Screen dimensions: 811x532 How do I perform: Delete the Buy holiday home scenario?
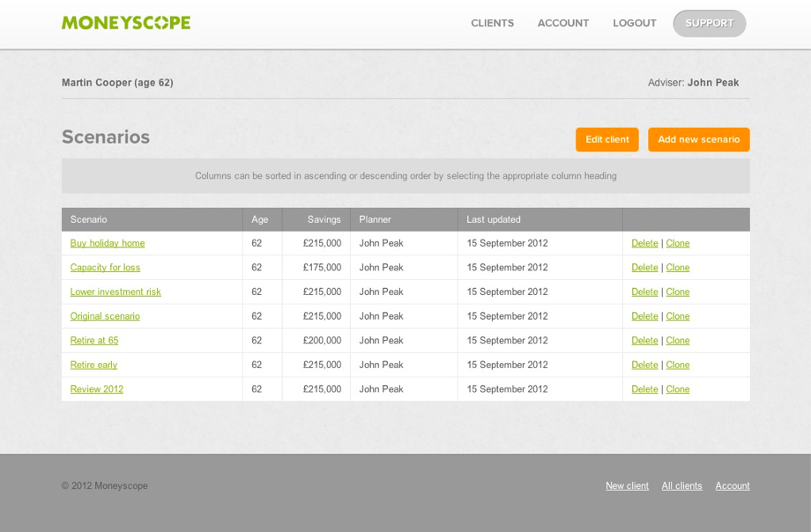click(644, 243)
